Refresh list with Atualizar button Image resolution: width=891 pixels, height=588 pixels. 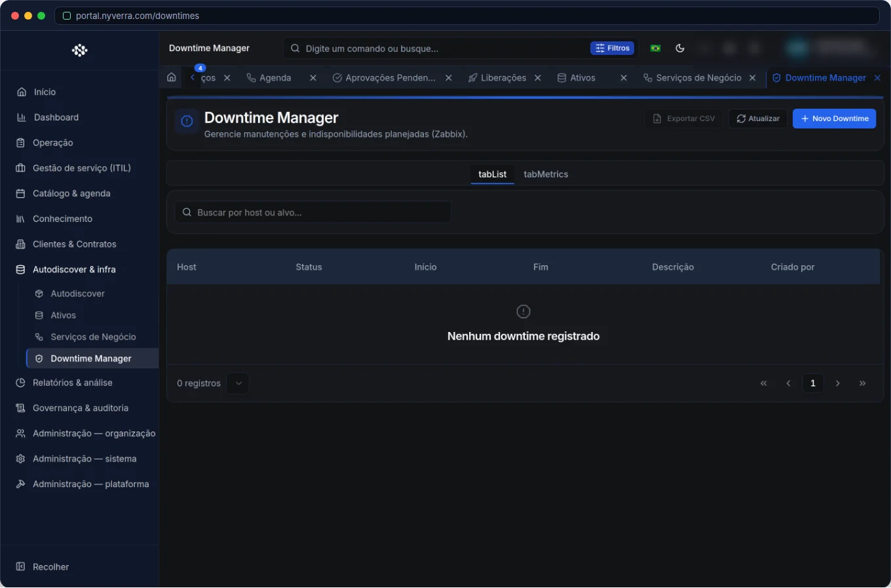[758, 119]
